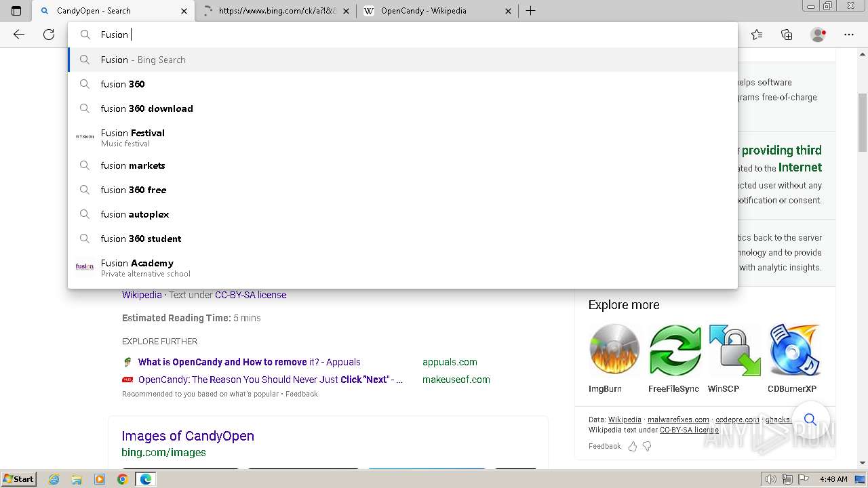Open the CC-BY-SA license link in sidebar

[689, 430]
